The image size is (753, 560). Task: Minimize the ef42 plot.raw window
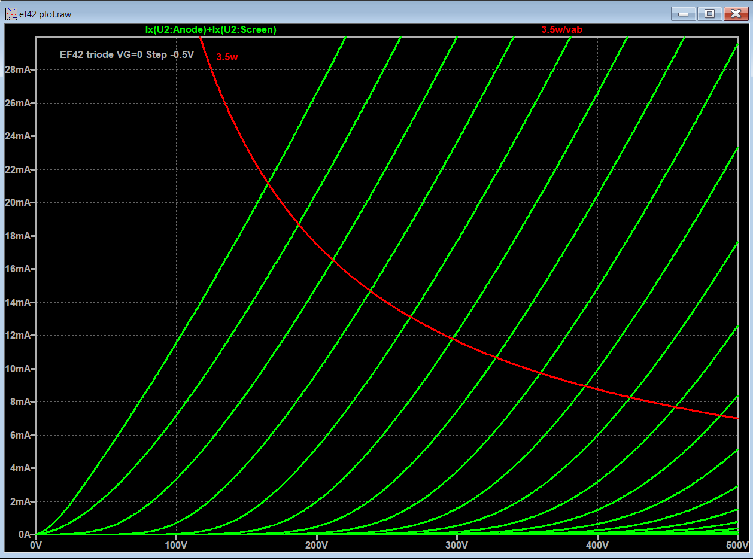pos(683,13)
